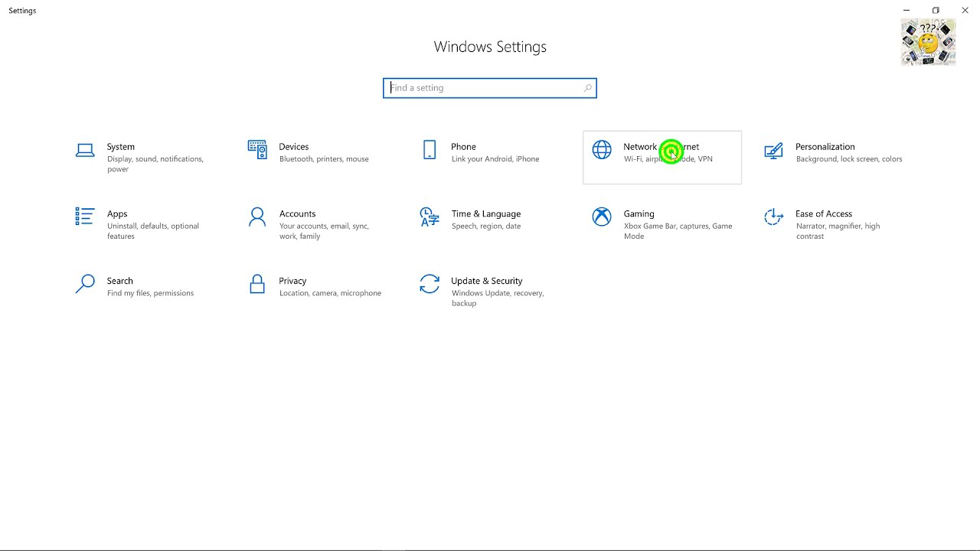Select the Network & Internet globe icon

[x=602, y=150]
